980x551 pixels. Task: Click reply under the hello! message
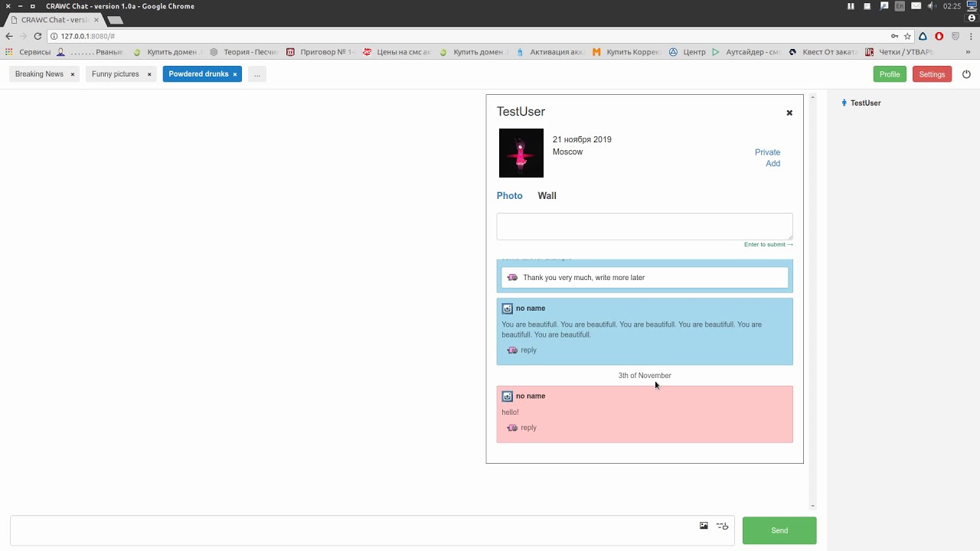(x=528, y=428)
